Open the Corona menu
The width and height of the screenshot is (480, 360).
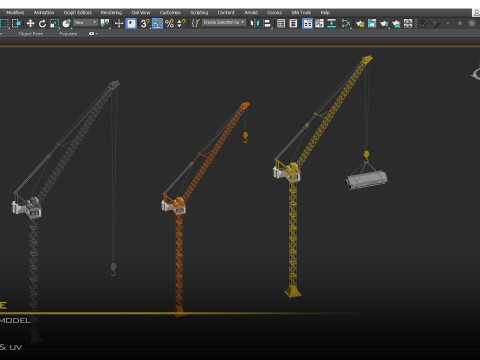click(x=274, y=12)
